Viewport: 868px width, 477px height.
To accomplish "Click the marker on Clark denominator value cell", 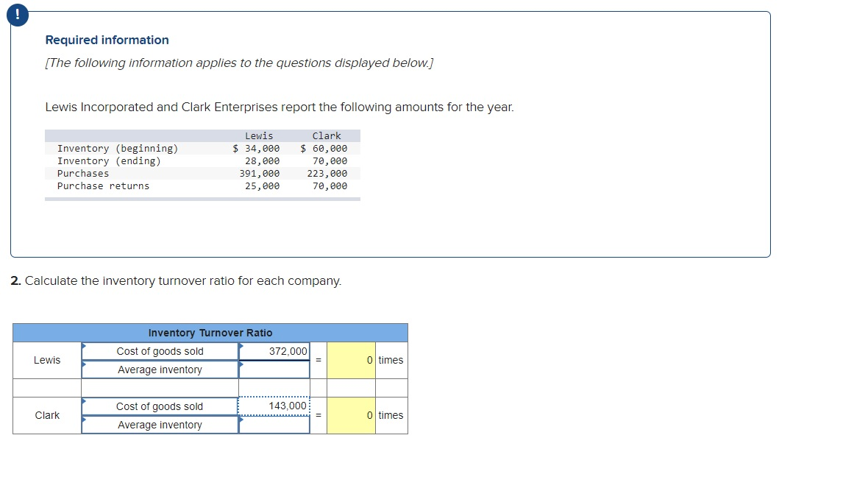I will click(x=241, y=420).
